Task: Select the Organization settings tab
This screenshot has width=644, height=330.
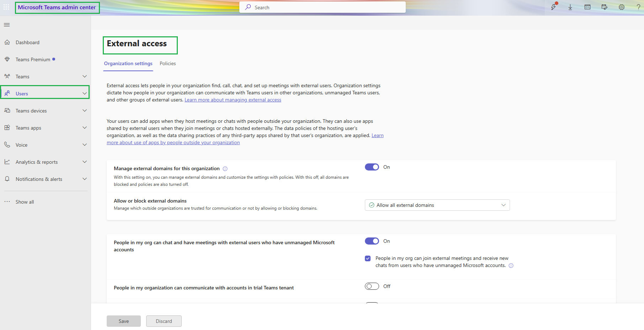Action: click(x=128, y=64)
